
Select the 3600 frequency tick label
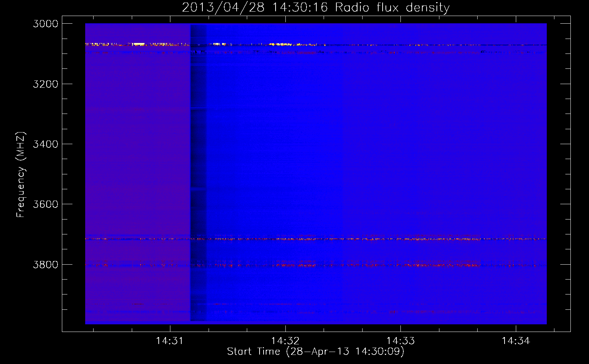coord(46,204)
